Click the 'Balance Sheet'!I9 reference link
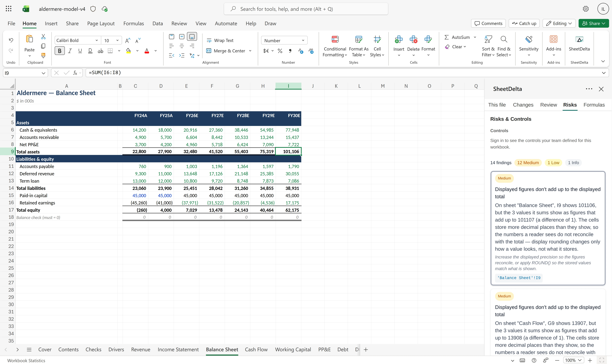This screenshot has height=364, width=612. pos(519,278)
